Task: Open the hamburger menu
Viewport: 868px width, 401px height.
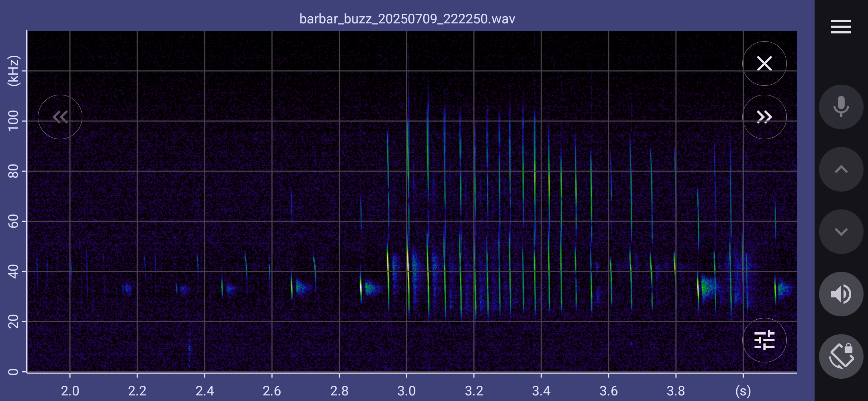Action: pos(841,27)
